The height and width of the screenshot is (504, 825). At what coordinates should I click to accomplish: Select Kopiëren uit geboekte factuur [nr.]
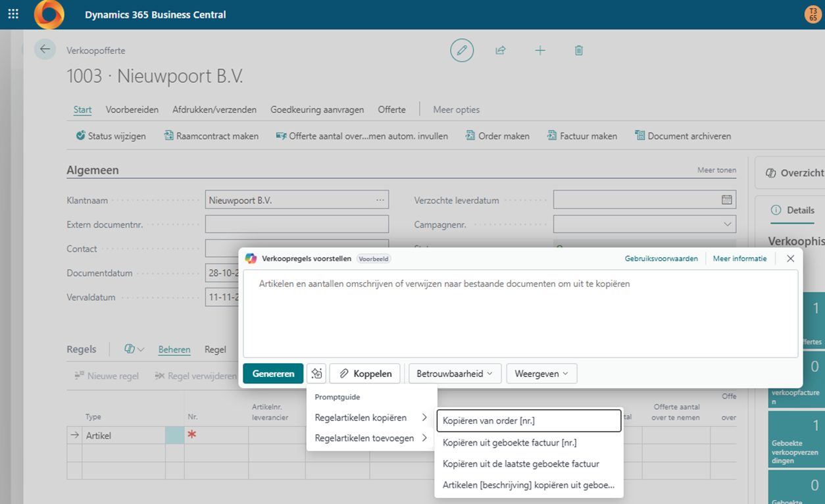[510, 443]
